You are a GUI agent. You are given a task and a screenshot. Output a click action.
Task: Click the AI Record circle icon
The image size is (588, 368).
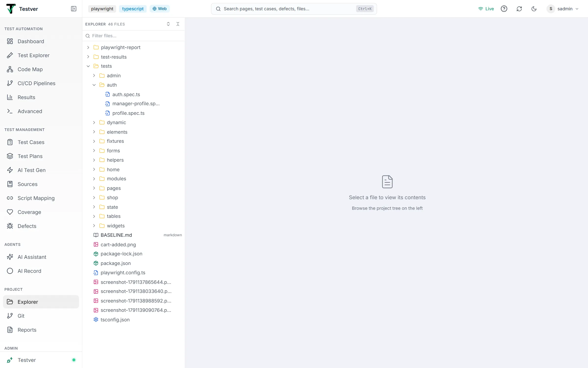coord(10,271)
